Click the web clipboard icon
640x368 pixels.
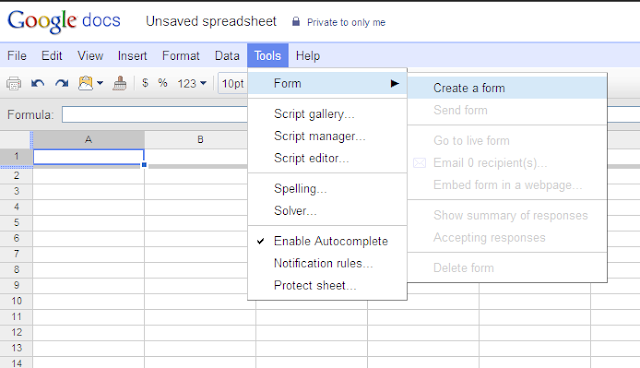coord(85,83)
